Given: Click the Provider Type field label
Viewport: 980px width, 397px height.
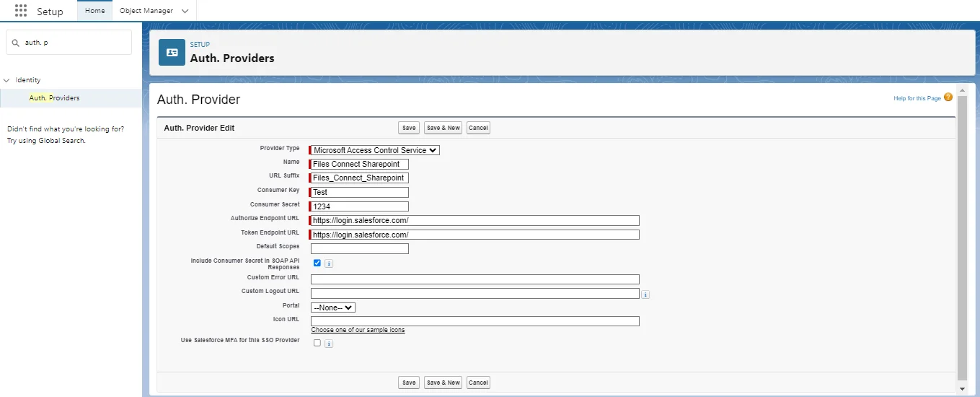Looking at the screenshot, I should (x=280, y=148).
